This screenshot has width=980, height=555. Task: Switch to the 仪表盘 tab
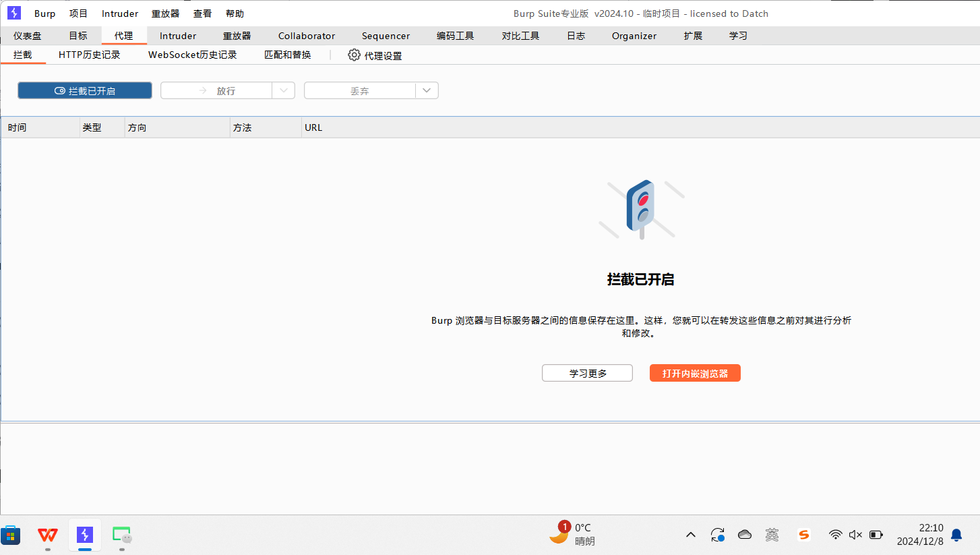[28, 36]
